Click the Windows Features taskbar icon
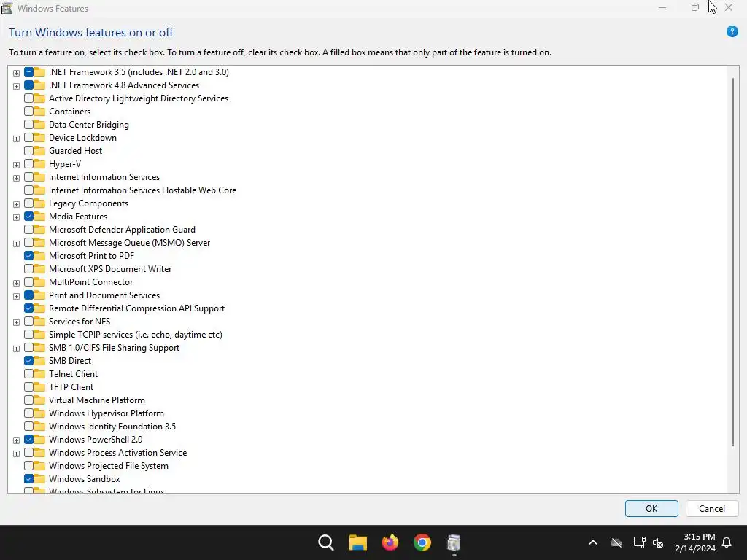The width and height of the screenshot is (747, 560). pyautogui.click(x=454, y=542)
